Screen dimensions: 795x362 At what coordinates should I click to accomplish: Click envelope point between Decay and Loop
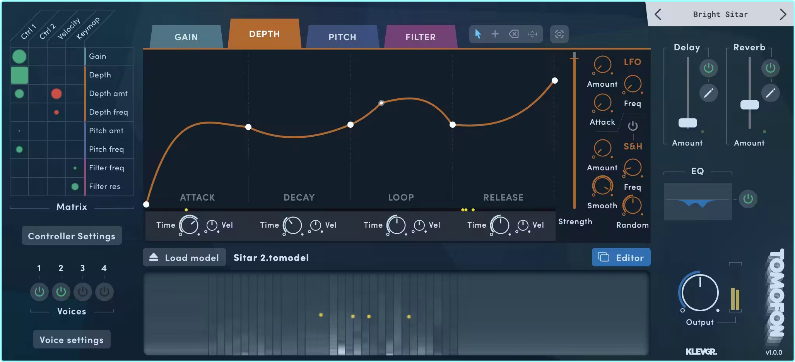pos(350,125)
